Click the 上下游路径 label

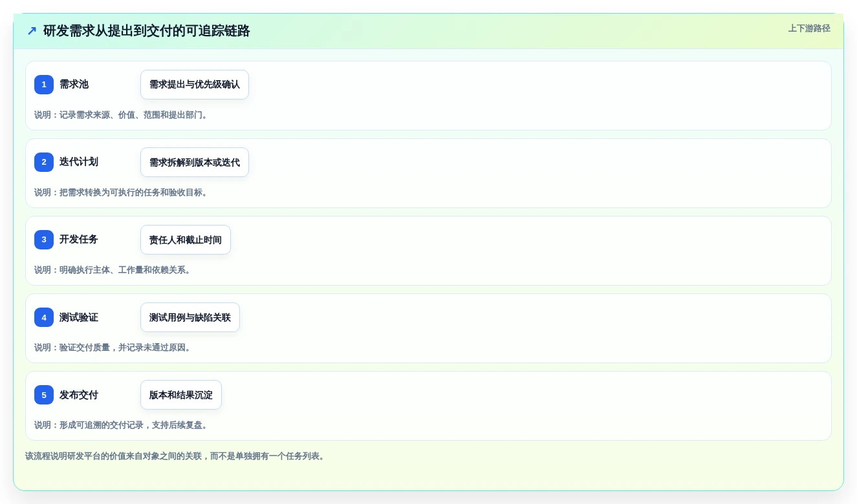(809, 28)
